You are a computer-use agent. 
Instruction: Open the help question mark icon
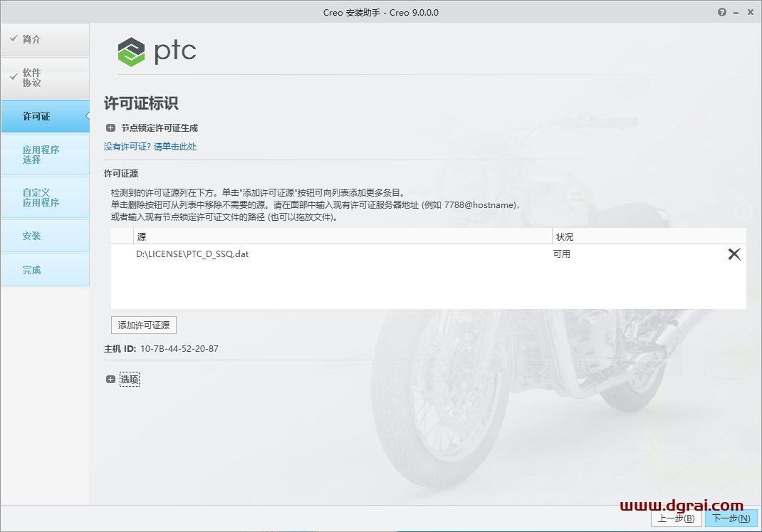pos(721,13)
